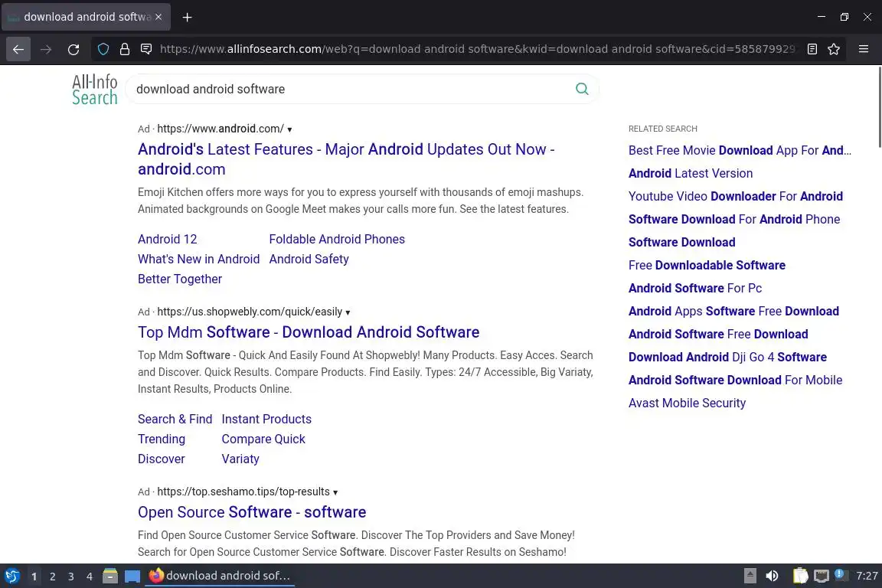Select Android Latest Version related search
This screenshot has width=882, height=588.
(x=690, y=173)
